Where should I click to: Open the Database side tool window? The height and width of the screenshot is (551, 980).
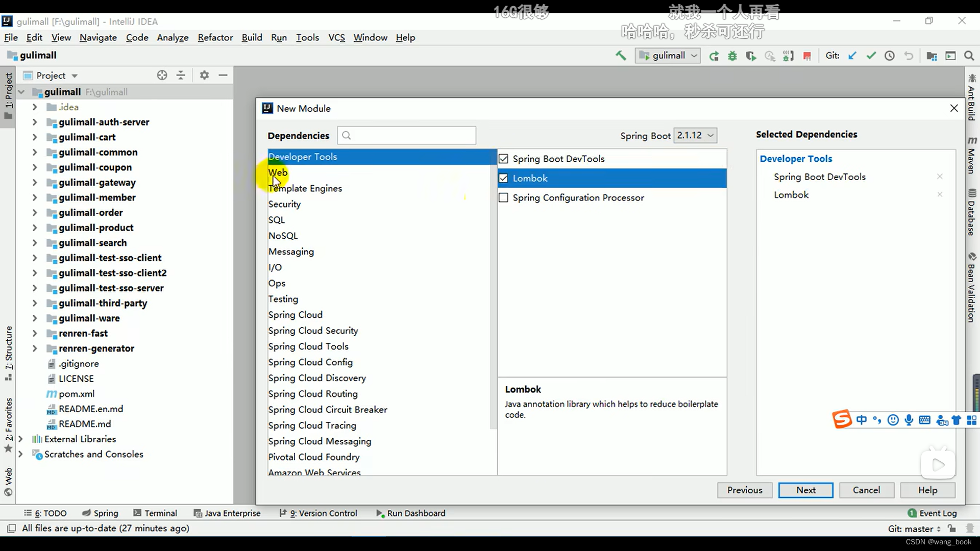(972, 212)
